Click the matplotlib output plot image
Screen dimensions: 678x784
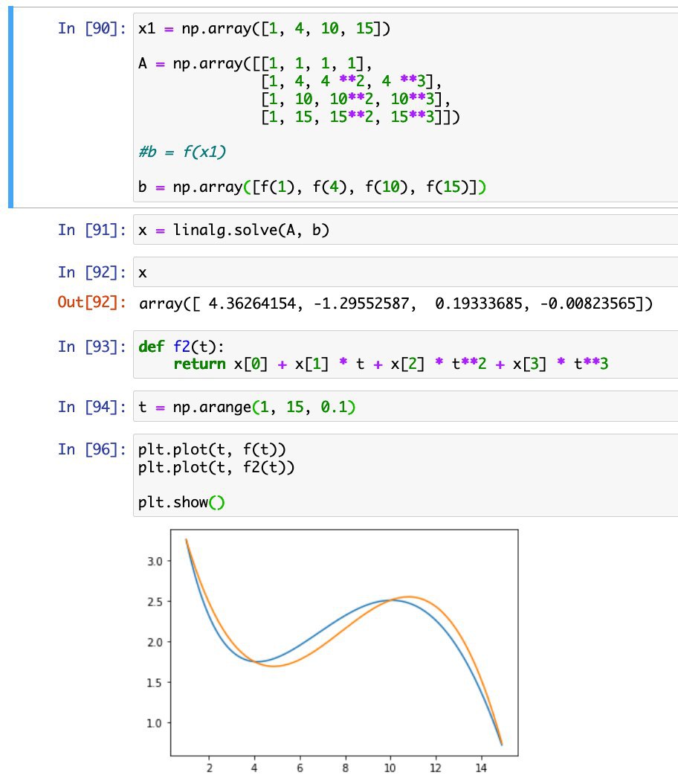(332, 652)
